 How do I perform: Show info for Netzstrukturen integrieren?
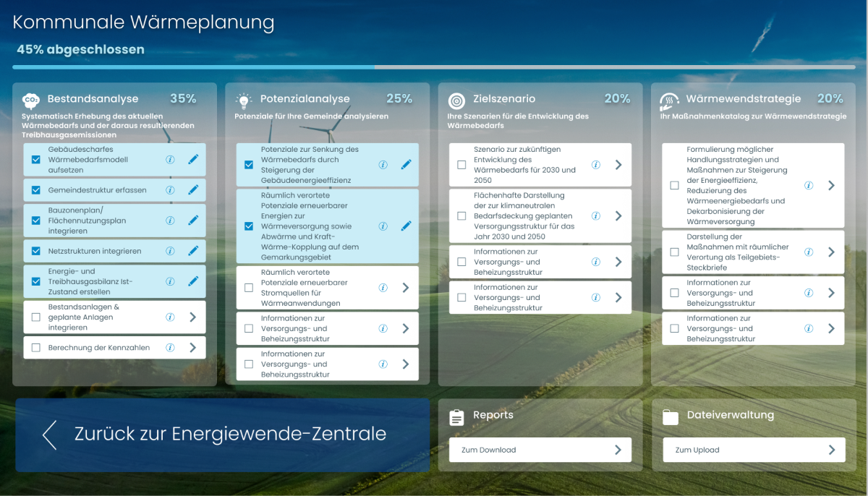click(170, 251)
